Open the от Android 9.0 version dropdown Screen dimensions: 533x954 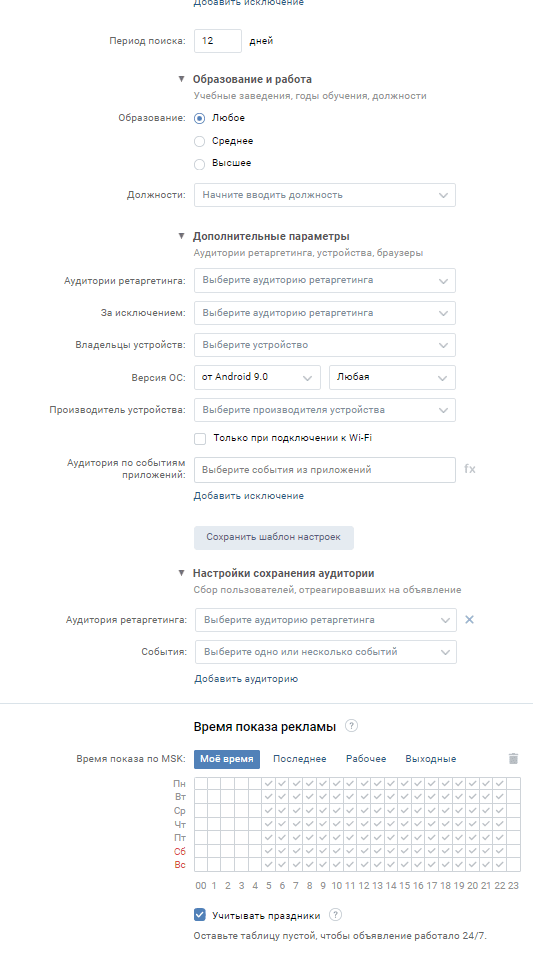coord(257,377)
